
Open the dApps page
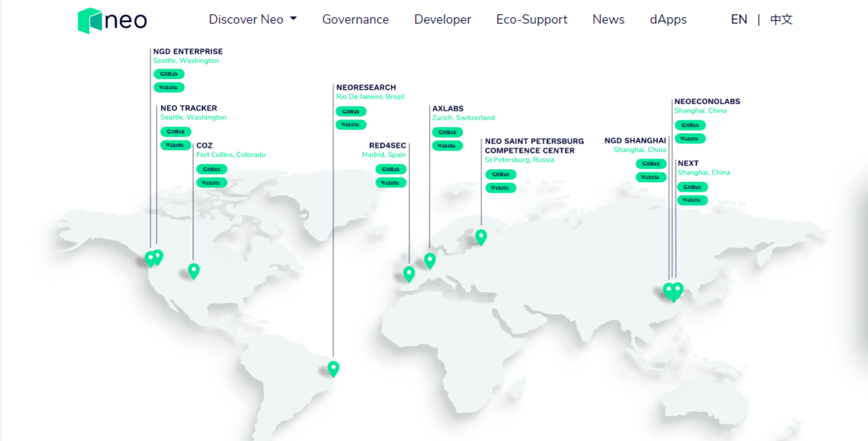pos(668,19)
